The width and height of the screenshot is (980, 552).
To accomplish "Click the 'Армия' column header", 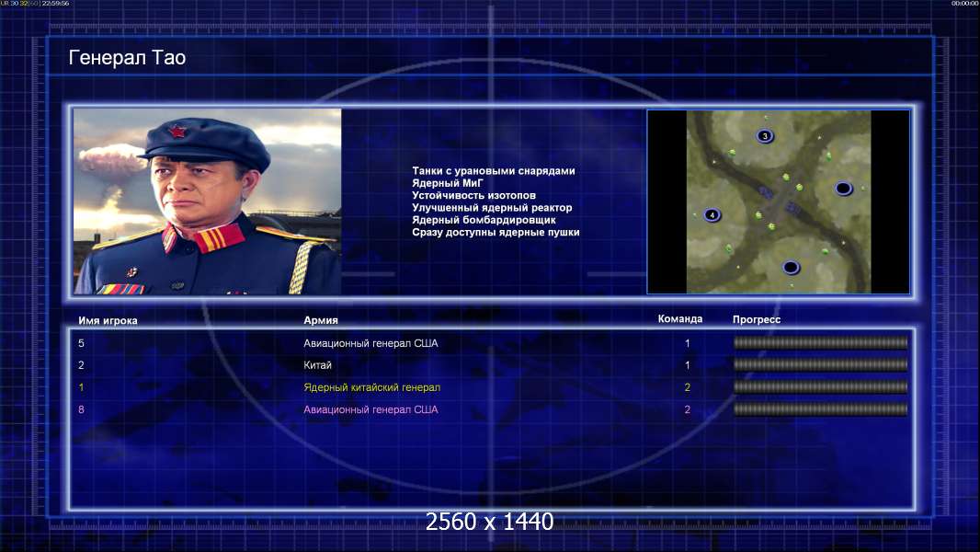I will click(321, 320).
